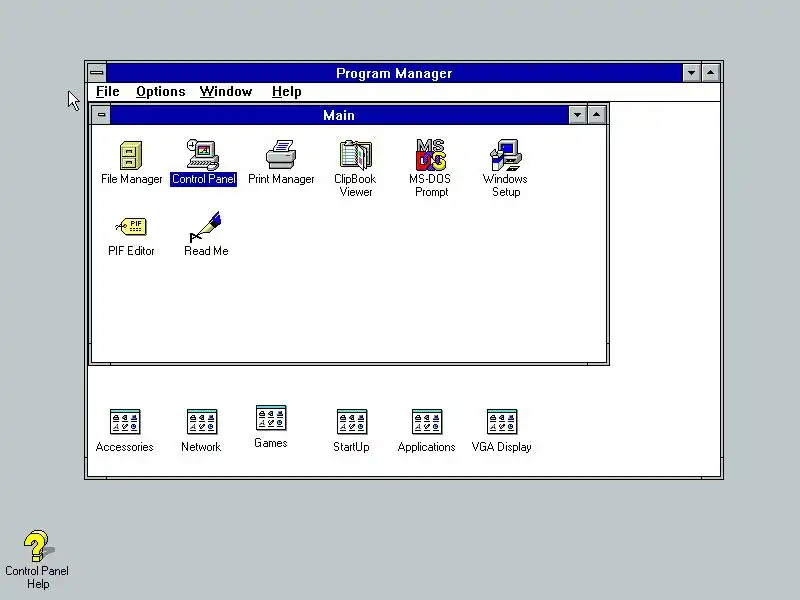The width and height of the screenshot is (800, 600).
Task: Click the 'Read Me' label text
Action: (x=206, y=251)
